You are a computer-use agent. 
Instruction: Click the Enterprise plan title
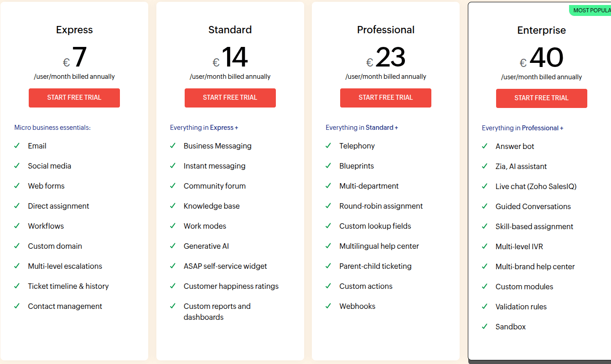pos(541,30)
